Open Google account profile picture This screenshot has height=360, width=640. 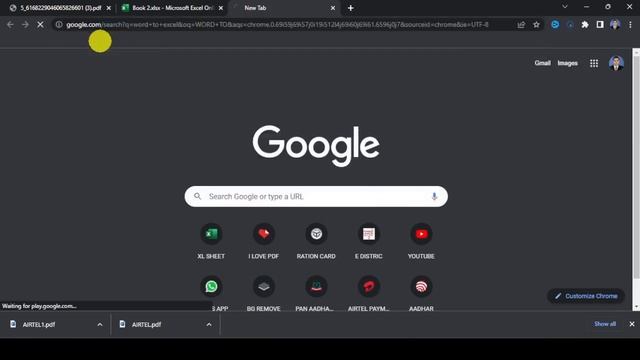pyautogui.click(x=616, y=63)
